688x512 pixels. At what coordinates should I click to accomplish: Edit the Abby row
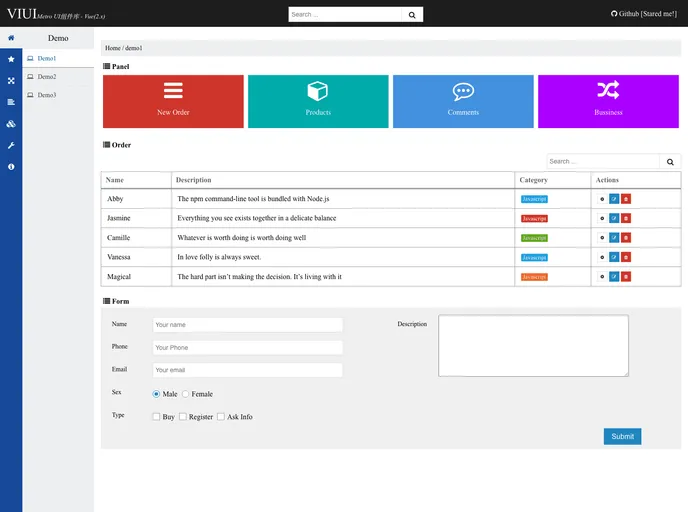point(614,199)
